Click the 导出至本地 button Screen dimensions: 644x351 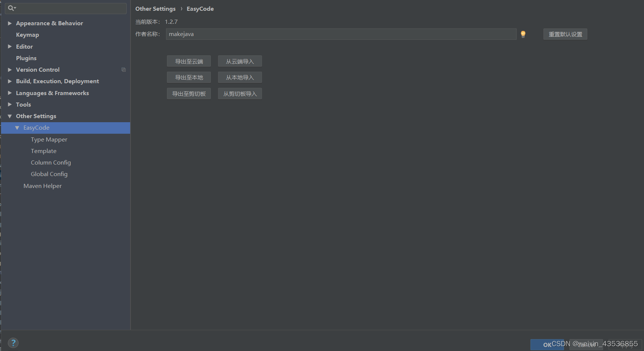click(x=189, y=77)
